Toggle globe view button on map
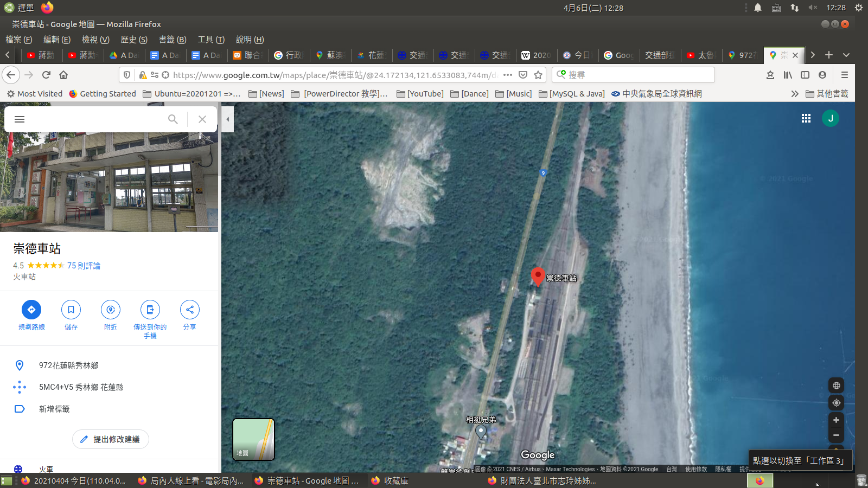The width and height of the screenshot is (868, 488). click(836, 386)
